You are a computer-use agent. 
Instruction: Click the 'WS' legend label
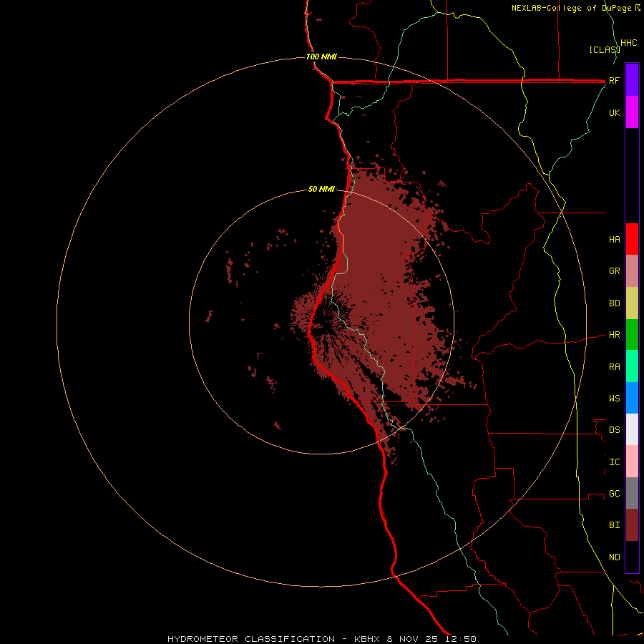click(x=614, y=398)
